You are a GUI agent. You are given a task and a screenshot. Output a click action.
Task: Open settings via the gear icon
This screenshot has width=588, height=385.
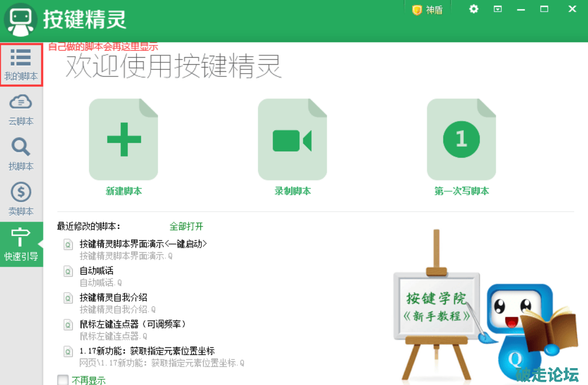[474, 9]
